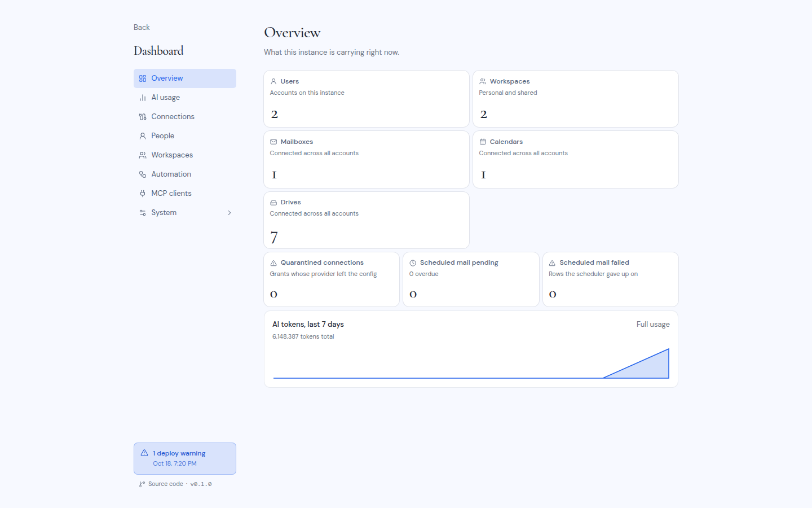Click the Connections icon in sidebar
The image size is (812, 508).
tap(143, 117)
